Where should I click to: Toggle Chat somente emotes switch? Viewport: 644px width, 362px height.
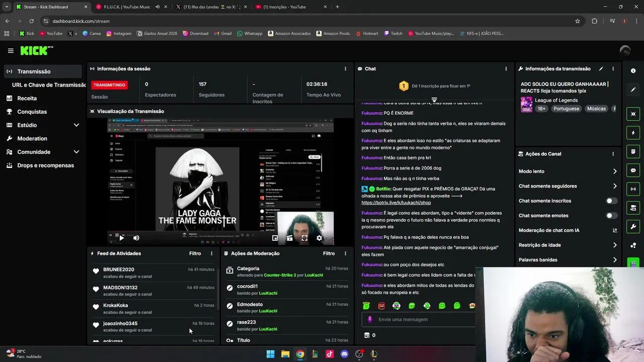(x=611, y=216)
